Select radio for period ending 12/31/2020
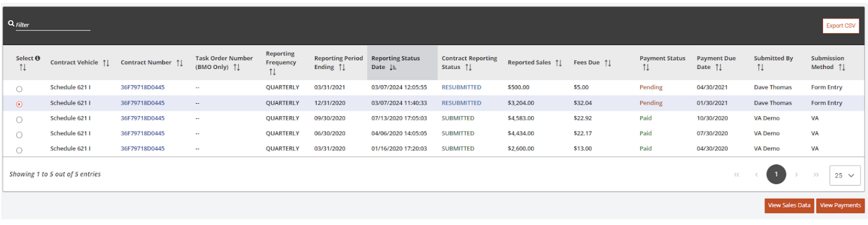The height and width of the screenshot is (225, 868). click(x=19, y=104)
